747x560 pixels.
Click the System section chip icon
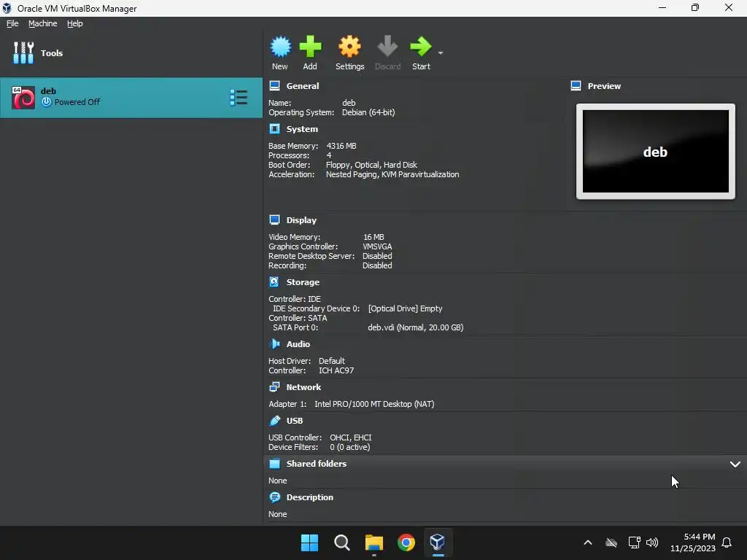[274, 129]
